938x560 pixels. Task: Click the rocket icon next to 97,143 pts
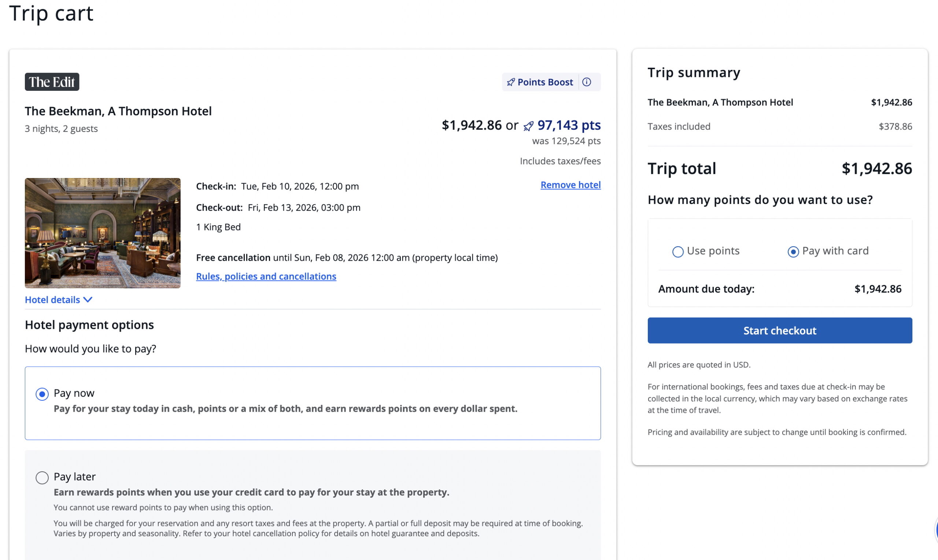[528, 126]
